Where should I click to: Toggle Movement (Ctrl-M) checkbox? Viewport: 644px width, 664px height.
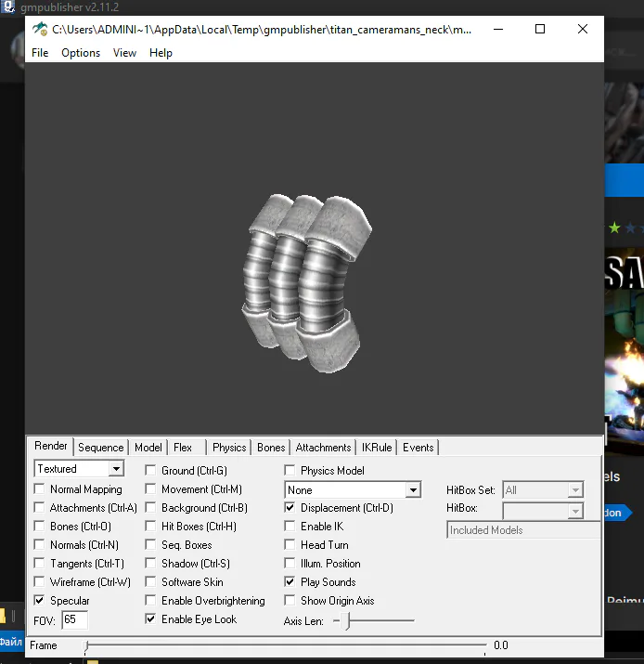point(150,489)
